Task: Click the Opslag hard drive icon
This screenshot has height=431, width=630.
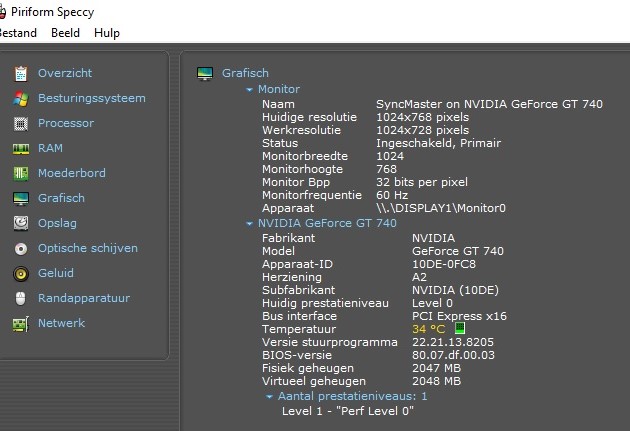Action: click(x=21, y=223)
